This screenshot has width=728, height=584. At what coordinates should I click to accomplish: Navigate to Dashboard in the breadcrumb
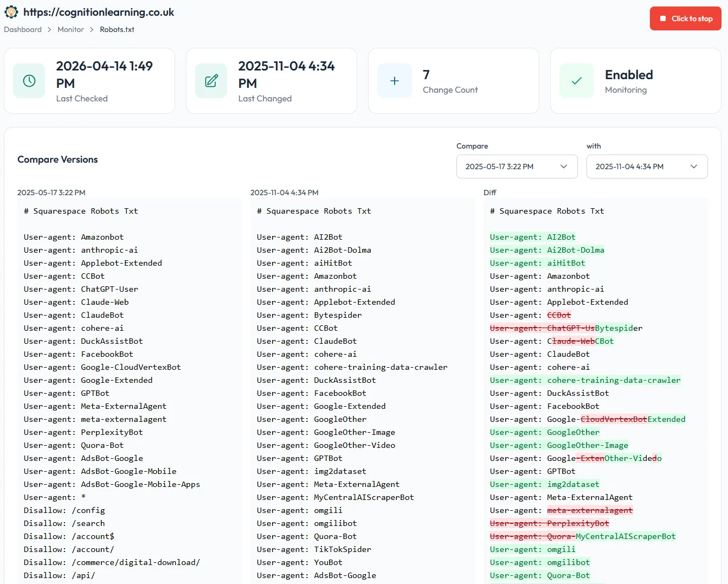point(22,29)
